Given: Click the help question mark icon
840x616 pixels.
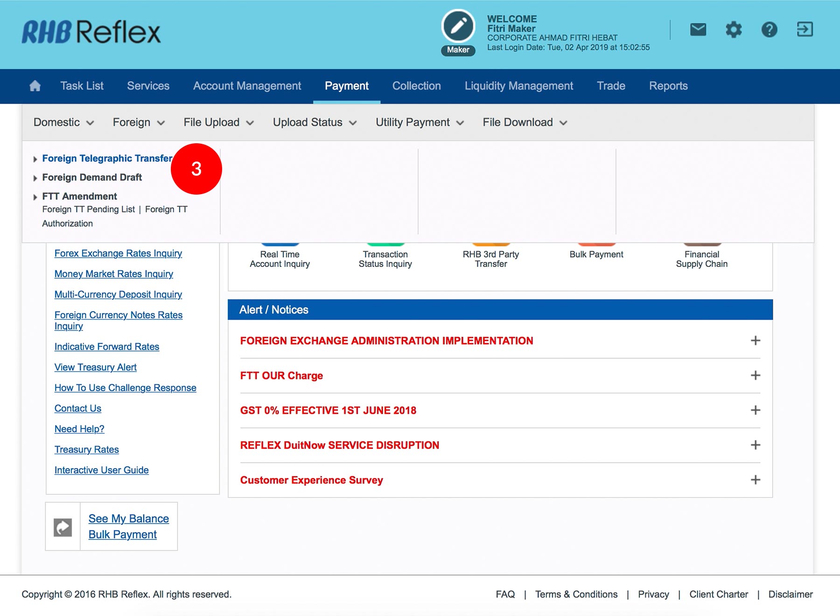Looking at the screenshot, I should click(769, 30).
